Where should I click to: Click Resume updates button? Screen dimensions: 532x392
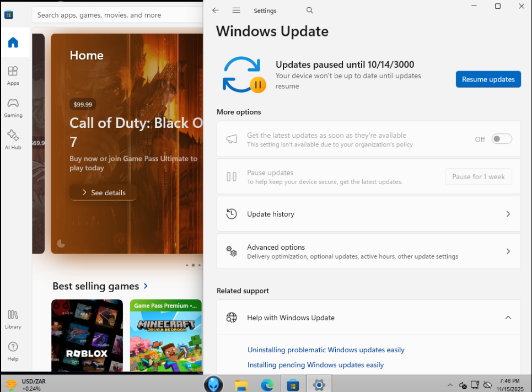[x=488, y=79]
